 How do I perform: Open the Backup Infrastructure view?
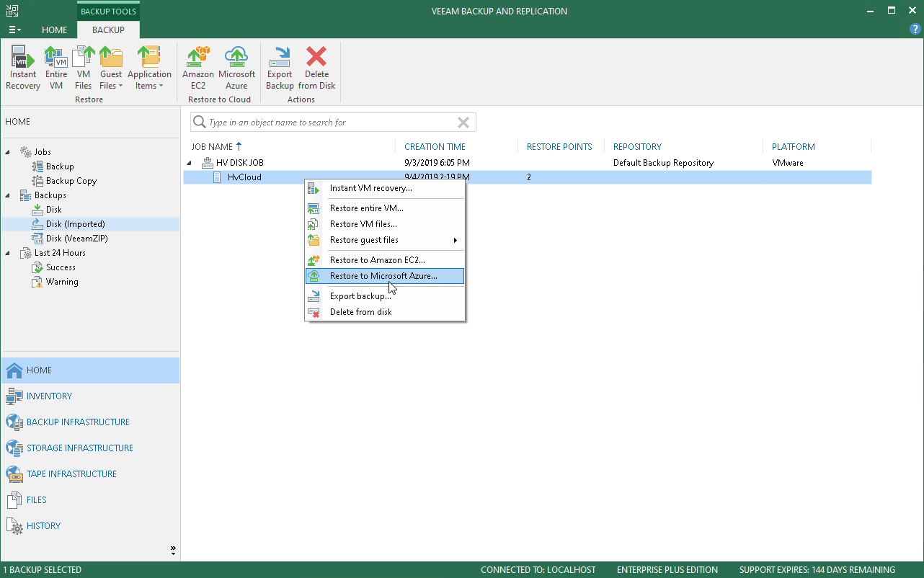point(90,422)
